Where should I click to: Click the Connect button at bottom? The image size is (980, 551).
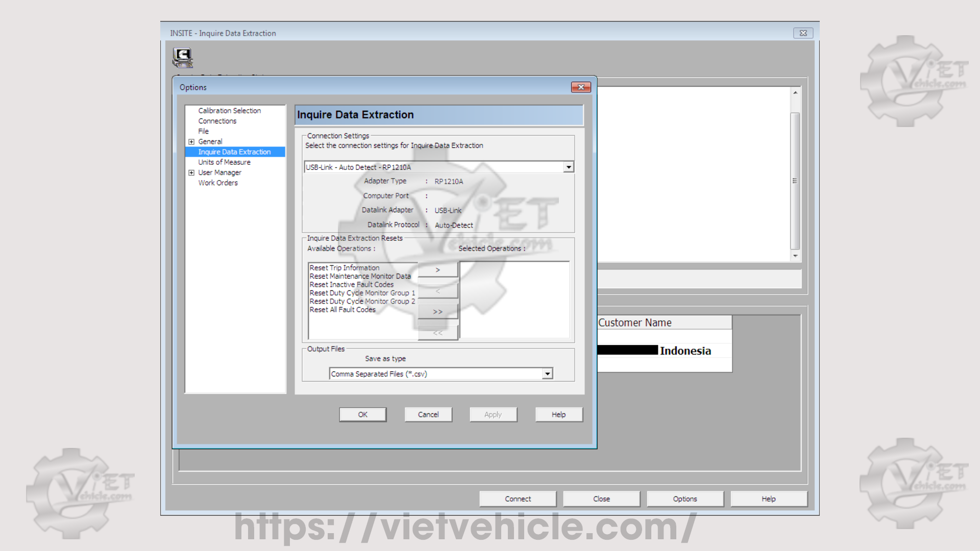518,499
